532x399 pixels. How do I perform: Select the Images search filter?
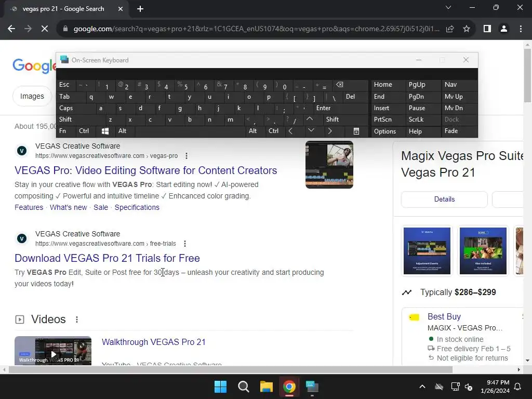[32, 96]
